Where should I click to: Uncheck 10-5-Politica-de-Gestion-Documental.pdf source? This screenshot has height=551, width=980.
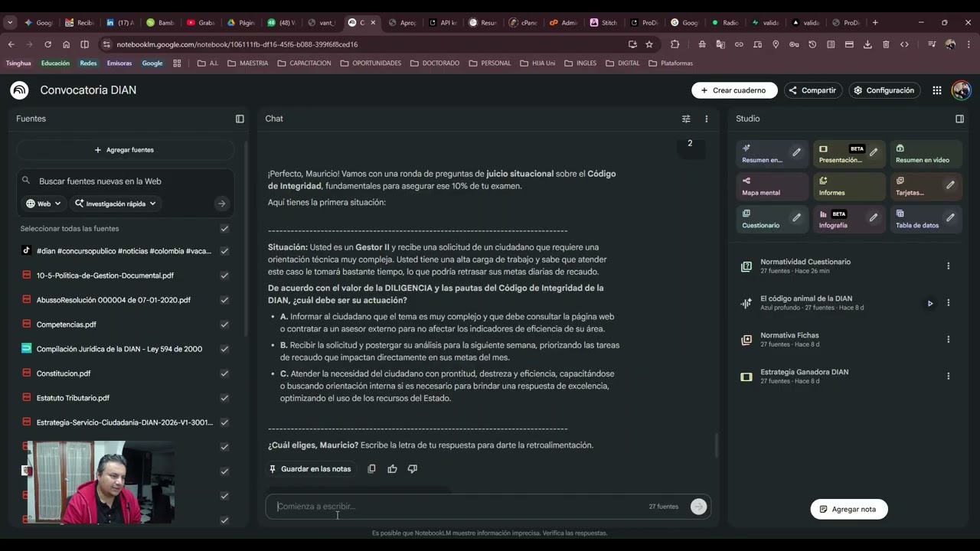coord(224,275)
